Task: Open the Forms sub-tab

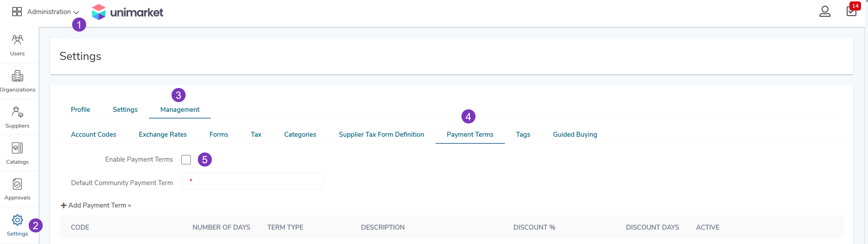Action: 219,135
